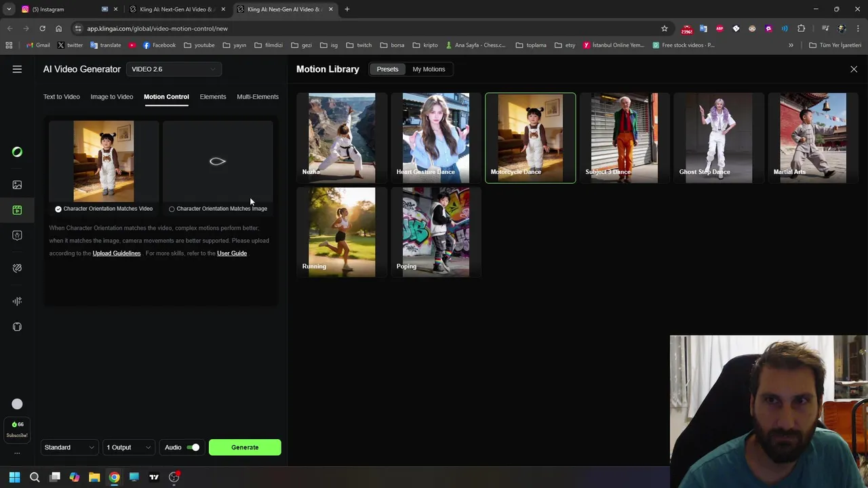This screenshot has height=488, width=868.
Task: Toggle the Audio switch off
Action: coord(194,447)
